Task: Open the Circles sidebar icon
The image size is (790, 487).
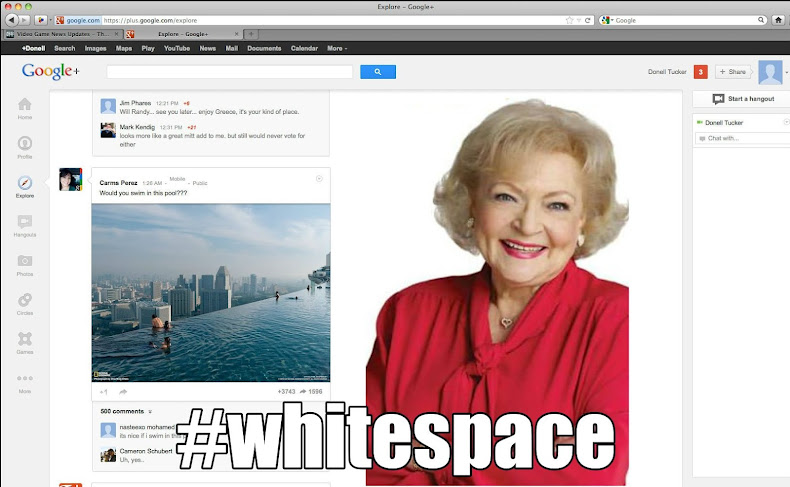Action: [x=25, y=300]
